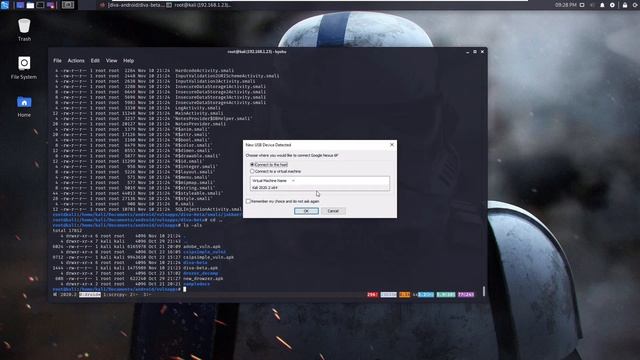
Task: Open the Home folder desktop icon
Action: pyautogui.click(x=24, y=107)
